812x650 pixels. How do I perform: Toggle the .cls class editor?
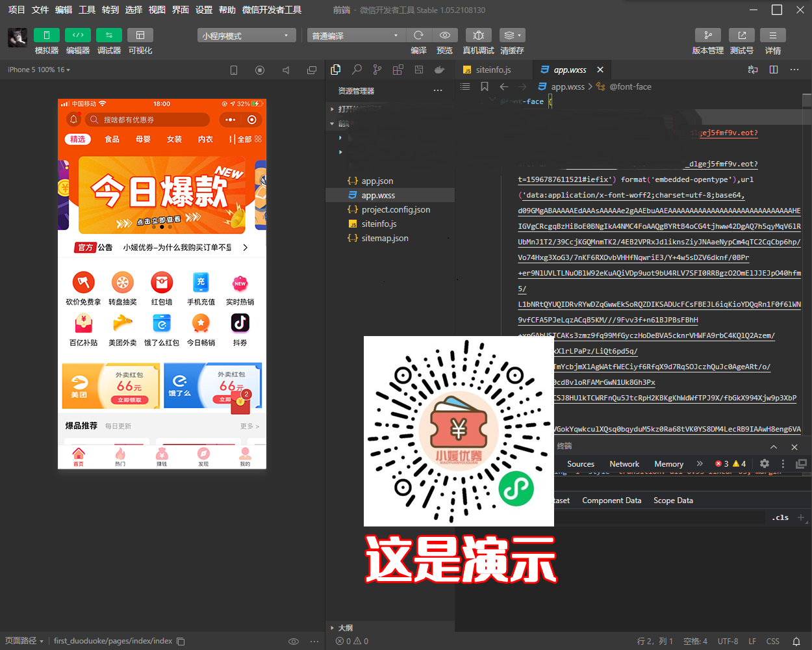pos(781,517)
